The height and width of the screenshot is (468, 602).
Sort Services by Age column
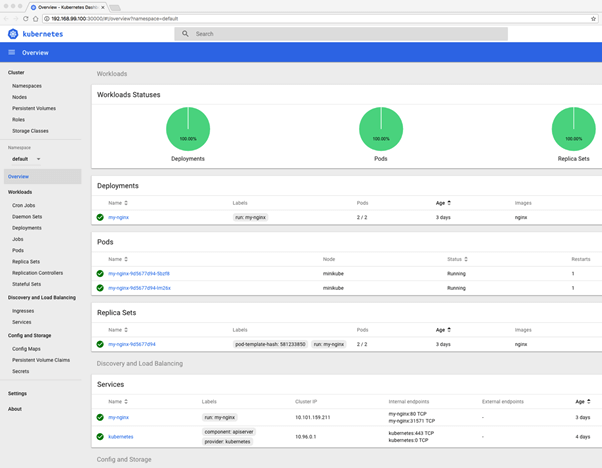click(583, 402)
